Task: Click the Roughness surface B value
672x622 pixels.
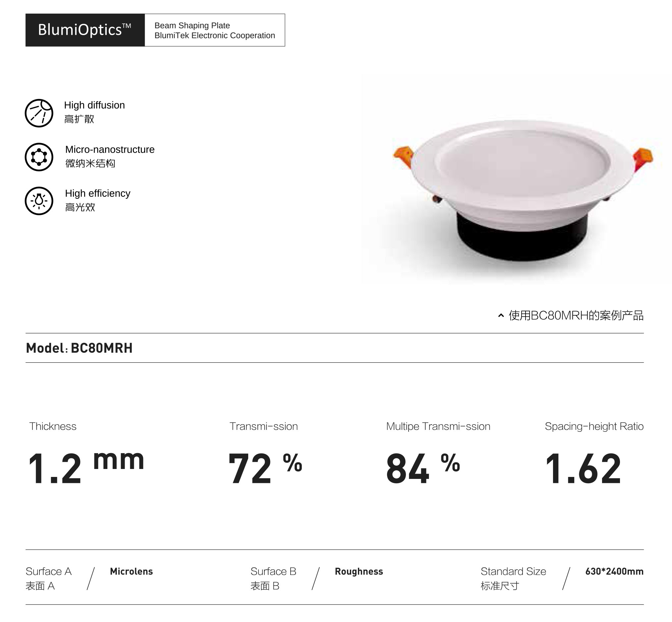Action: pyautogui.click(x=359, y=572)
